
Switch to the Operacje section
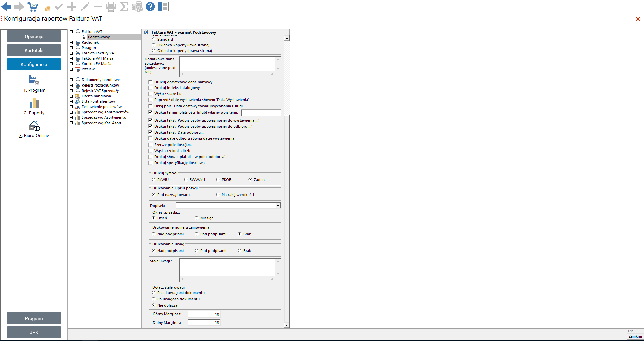pos(34,36)
